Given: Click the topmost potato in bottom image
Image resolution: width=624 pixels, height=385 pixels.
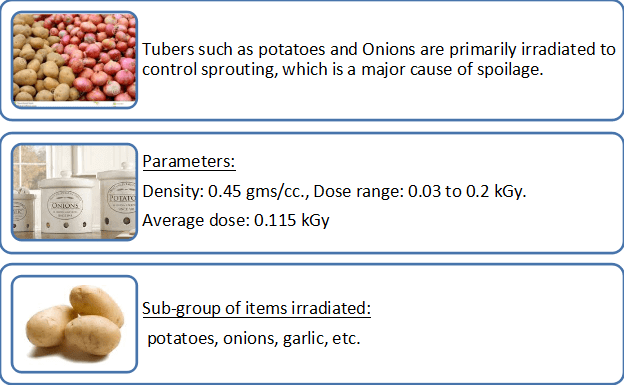Looking at the screenshot, I should tap(96, 304).
